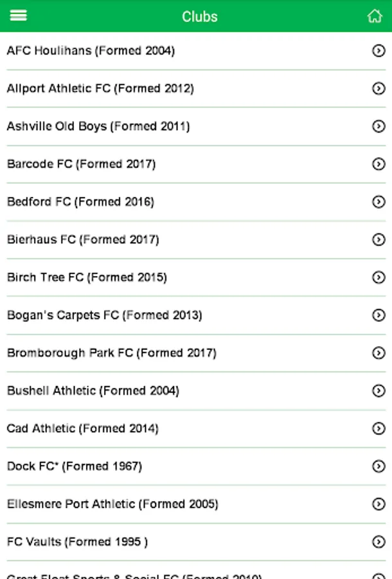
Task: Open the hamburger menu
Action: coord(19,15)
